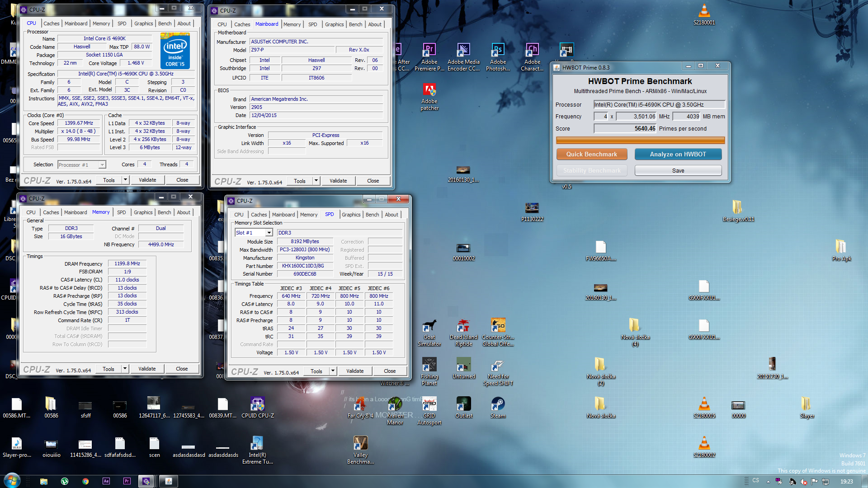Image resolution: width=868 pixels, height=488 pixels.
Task: Open the Far Cry 4 desktop shortcut
Action: (360, 408)
